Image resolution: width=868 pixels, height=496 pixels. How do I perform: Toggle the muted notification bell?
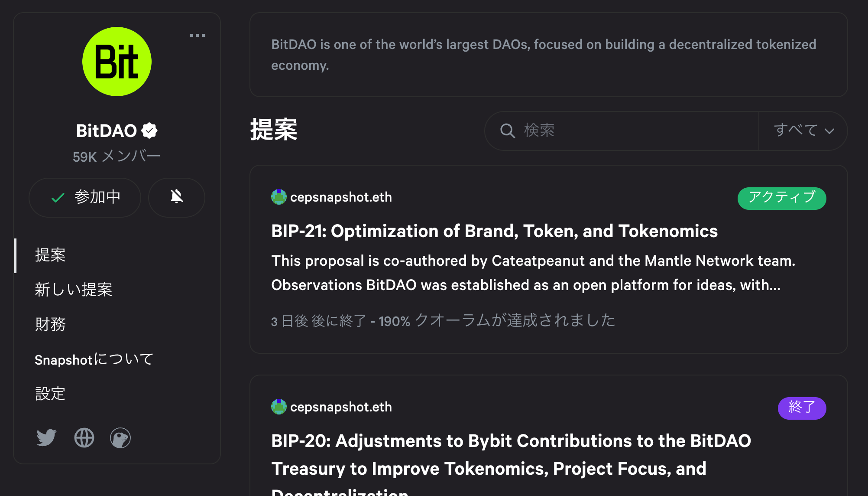(177, 197)
